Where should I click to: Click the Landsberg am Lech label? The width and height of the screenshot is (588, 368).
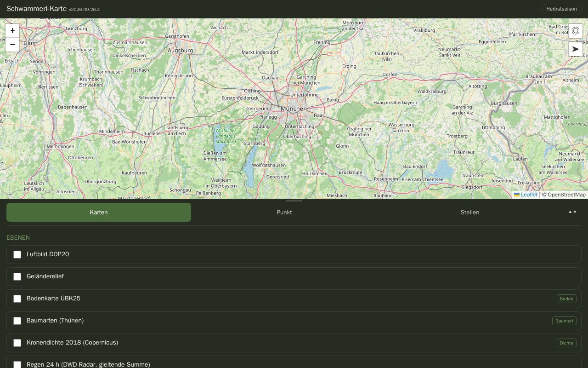tap(177, 130)
